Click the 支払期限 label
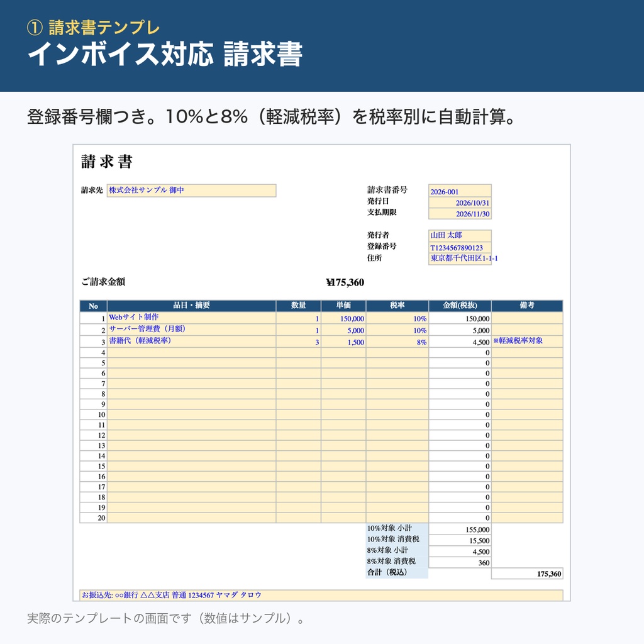The width and height of the screenshot is (644, 644). (382, 213)
